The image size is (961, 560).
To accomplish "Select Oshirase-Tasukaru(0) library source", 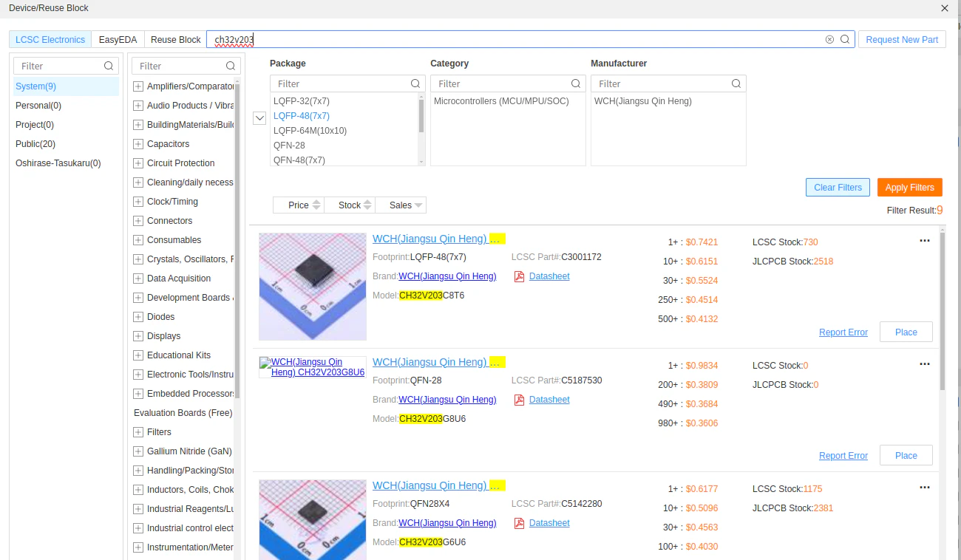I will point(66,163).
